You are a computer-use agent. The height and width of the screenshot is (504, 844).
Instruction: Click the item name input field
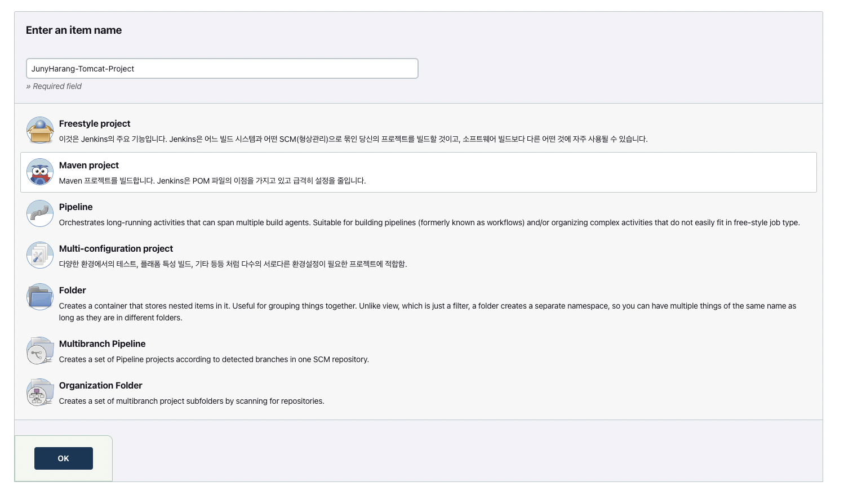tap(222, 69)
